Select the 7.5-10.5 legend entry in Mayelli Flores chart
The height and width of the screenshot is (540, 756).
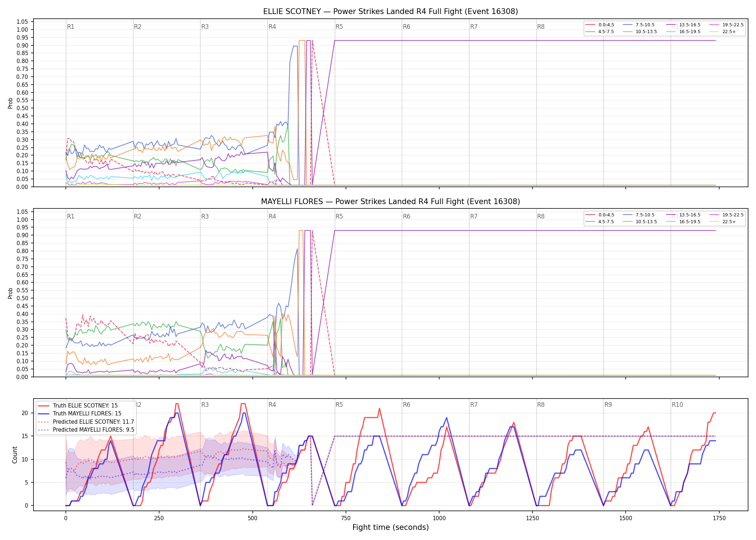[639, 215]
